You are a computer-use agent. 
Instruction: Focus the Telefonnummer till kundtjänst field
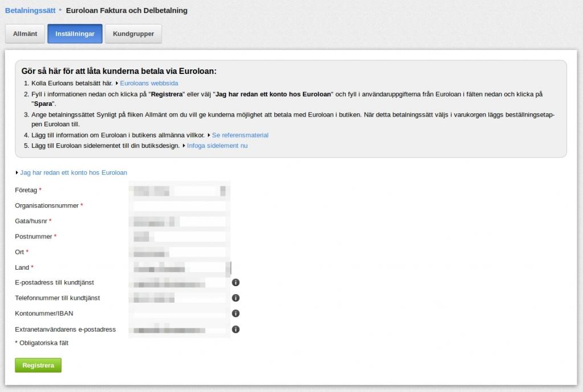(x=179, y=298)
